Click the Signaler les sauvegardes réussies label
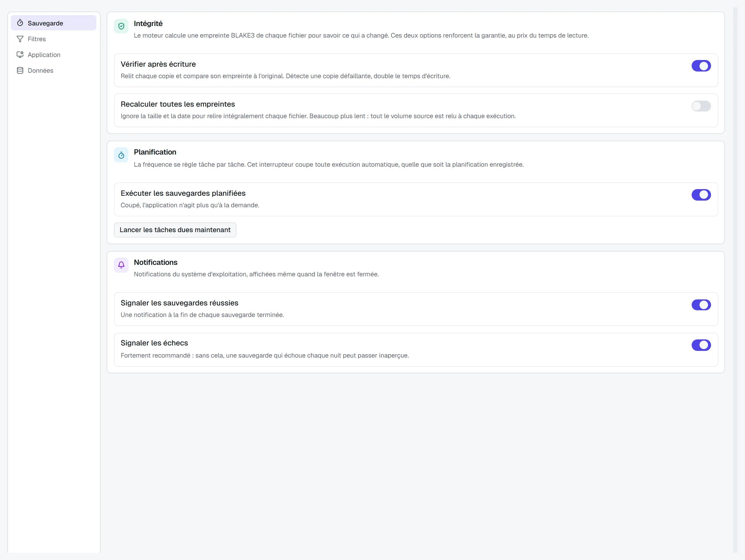The width and height of the screenshot is (745, 560). click(179, 303)
